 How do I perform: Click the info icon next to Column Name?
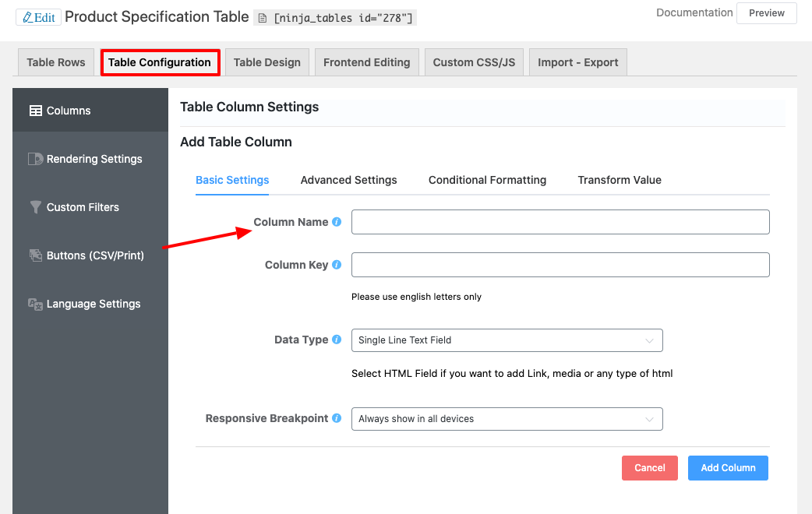[x=336, y=221]
